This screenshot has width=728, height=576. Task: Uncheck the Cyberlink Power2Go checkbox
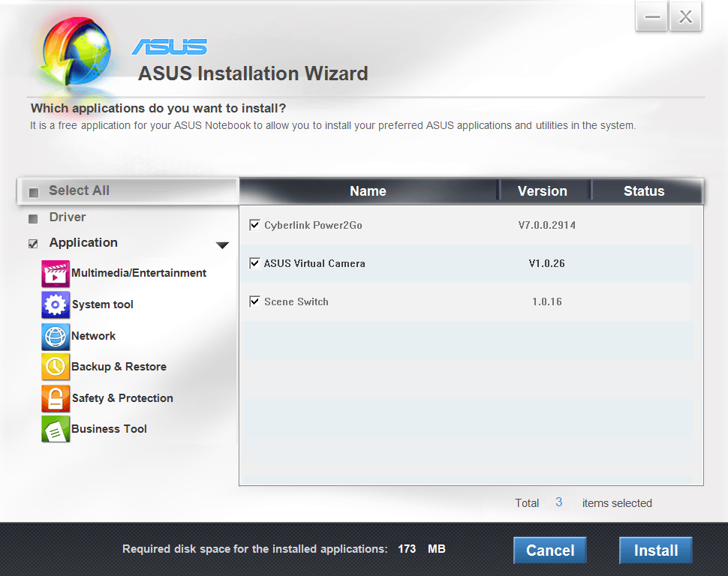click(x=255, y=225)
